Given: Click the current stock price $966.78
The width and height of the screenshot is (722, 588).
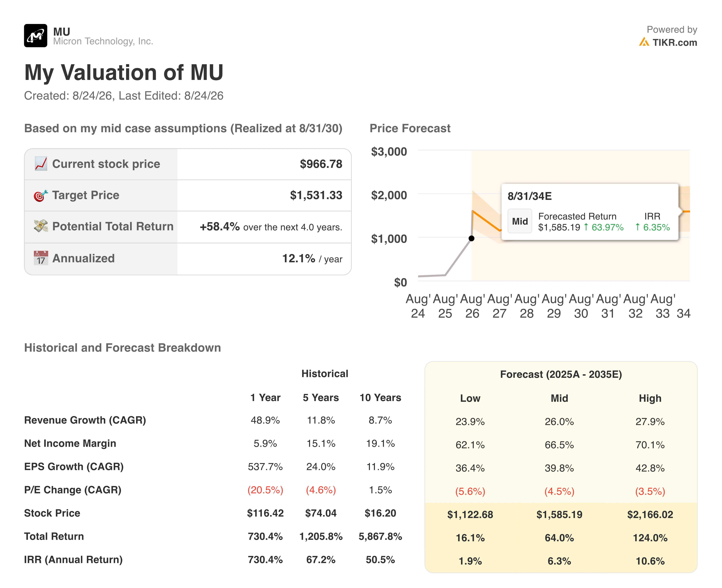Looking at the screenshot, I should pyautogui.click(x=321, y=164).
